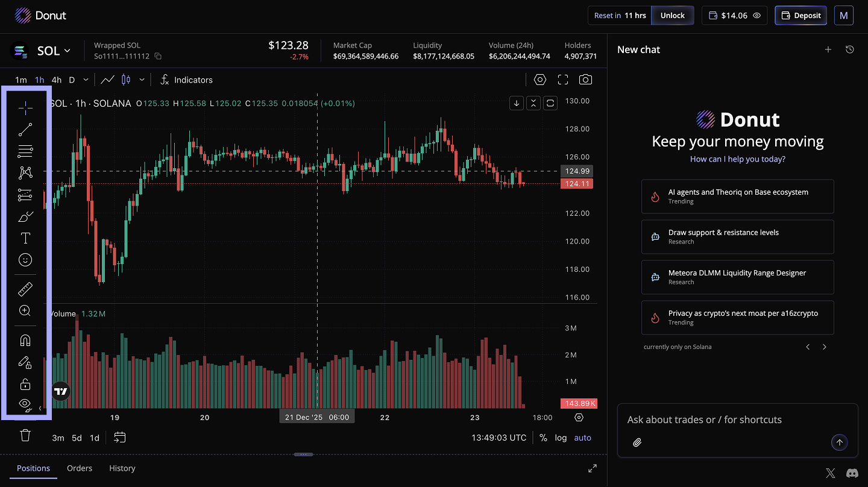This screenshot has width=868, height=487.
Task: Toggle balance visibility eye icon
Action: click(757, 16)
